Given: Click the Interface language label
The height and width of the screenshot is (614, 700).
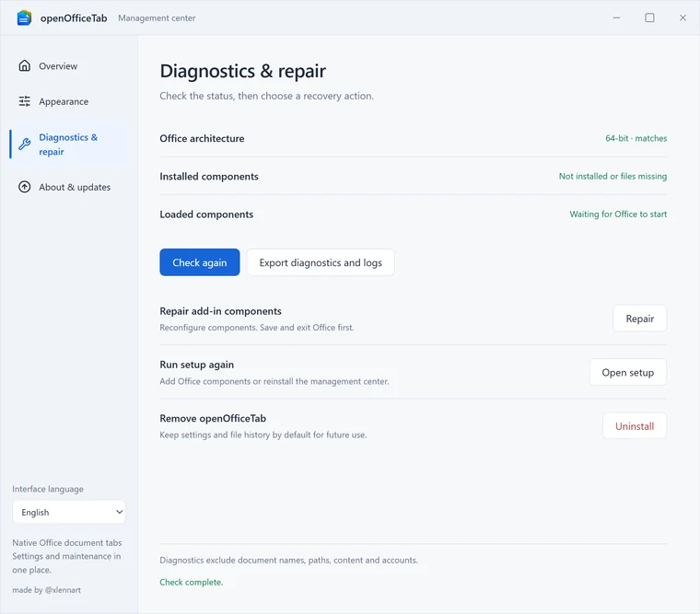Looking at the screenshot, I should (48, 489).
